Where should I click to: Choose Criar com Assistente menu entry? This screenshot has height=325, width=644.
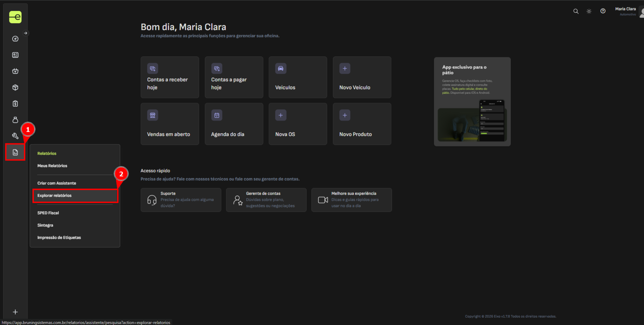point(57,183)
